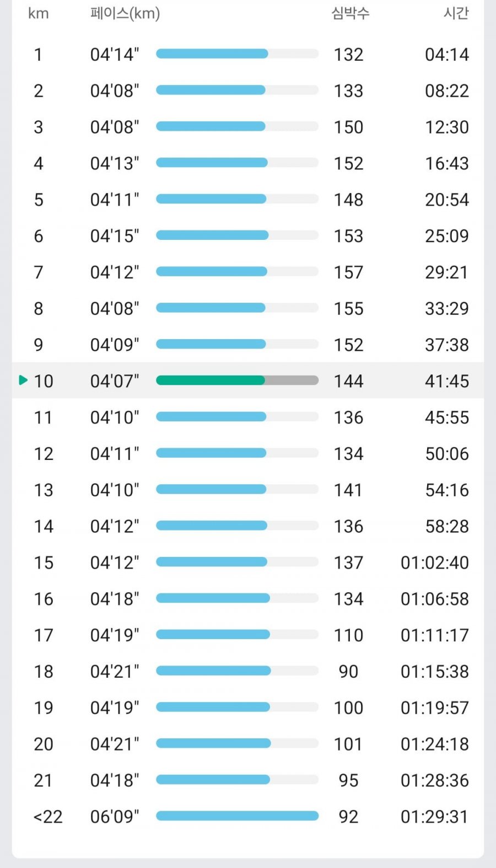Click the final time 01:29:31
The image size is (496, 868).
(x=435, y=816)
